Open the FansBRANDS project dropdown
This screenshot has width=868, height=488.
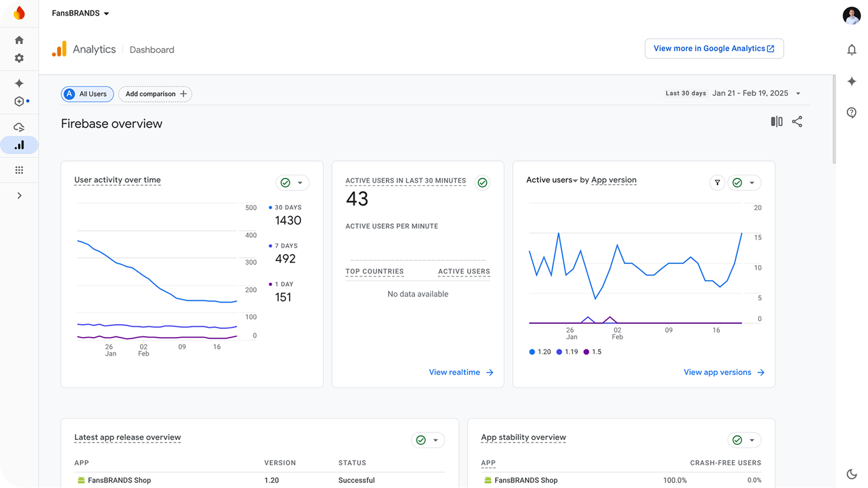point(80,13)
